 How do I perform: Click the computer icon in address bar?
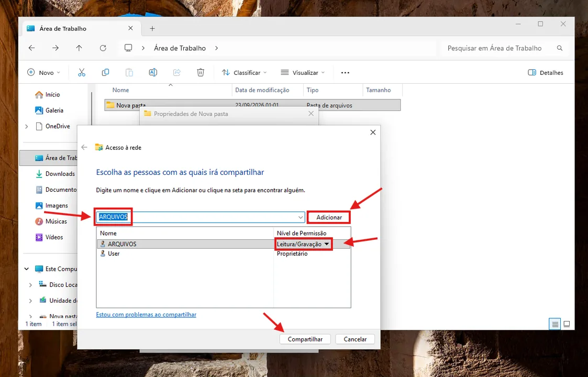(x=128, y=48)
